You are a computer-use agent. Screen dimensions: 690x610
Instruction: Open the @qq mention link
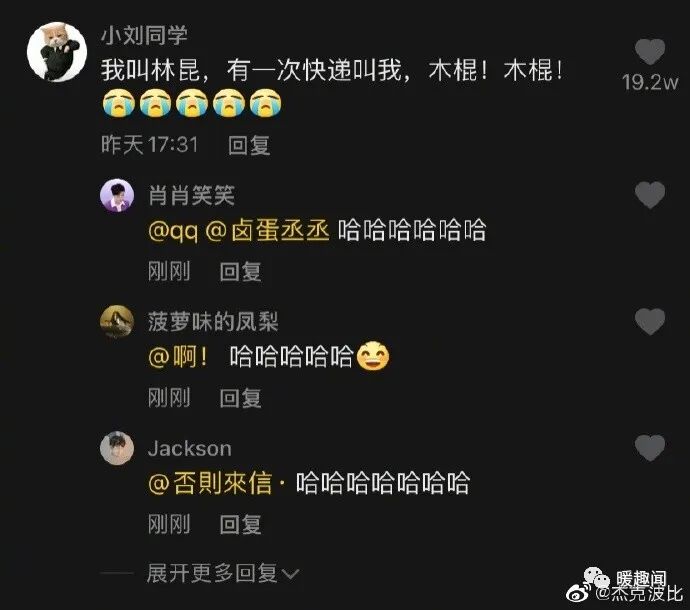pyautogui.click(x=173, y=231)
